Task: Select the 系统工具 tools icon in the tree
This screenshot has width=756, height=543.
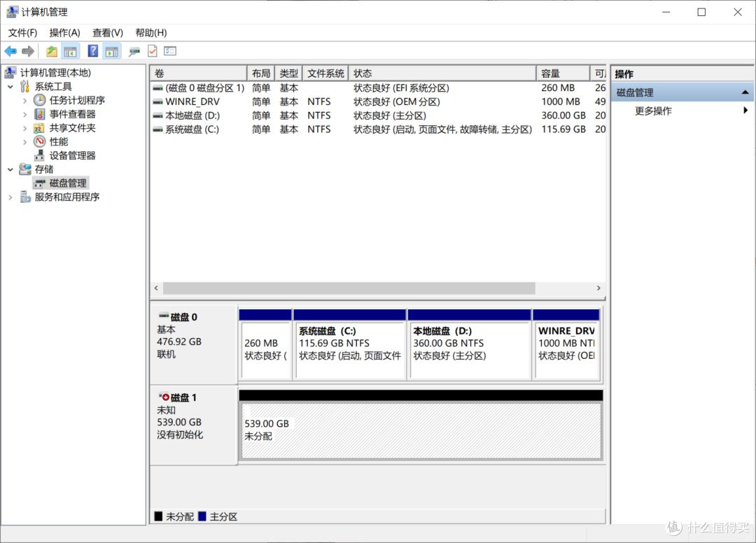Action: [x=25, y=87]
